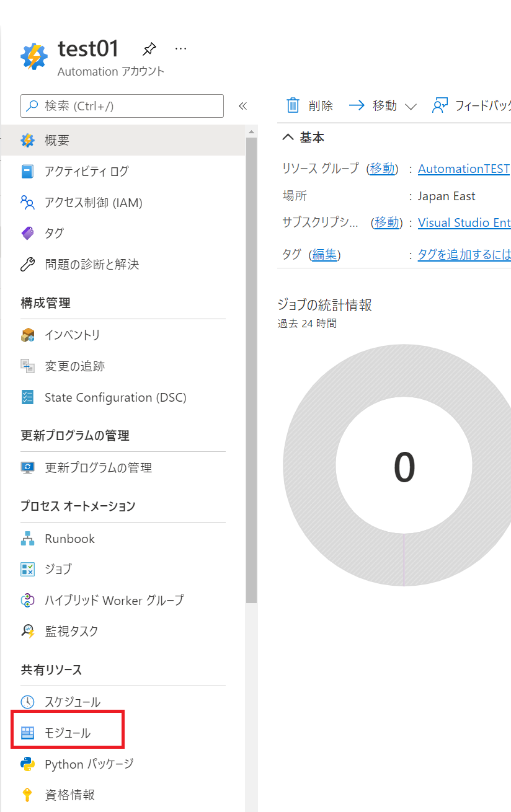This screenshot has height=812, width=511.
Task: Click the Runbook hierarchy icon
Action: (28, 539)
